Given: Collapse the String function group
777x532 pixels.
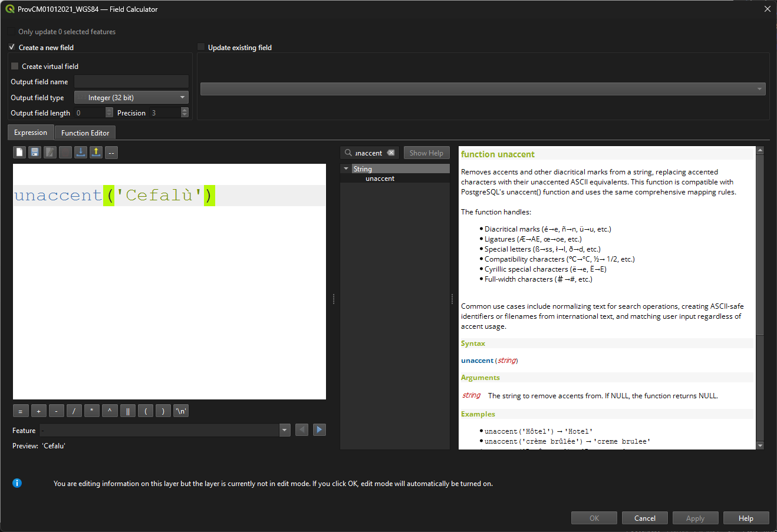Looking at the screenshot, I should (346, 169).
